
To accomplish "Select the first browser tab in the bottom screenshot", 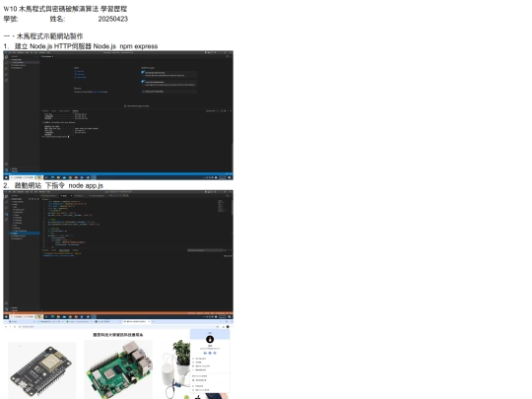I will [x=22, y=321].
